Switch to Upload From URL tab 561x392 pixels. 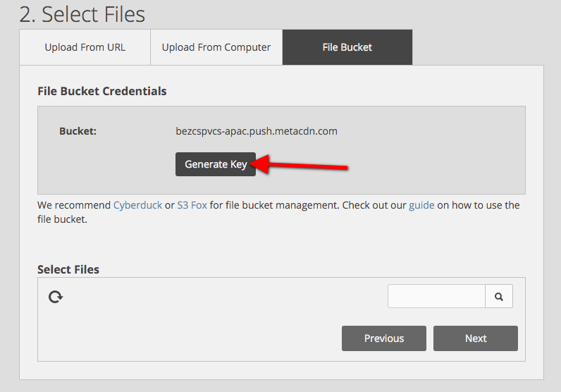(85, 47)
